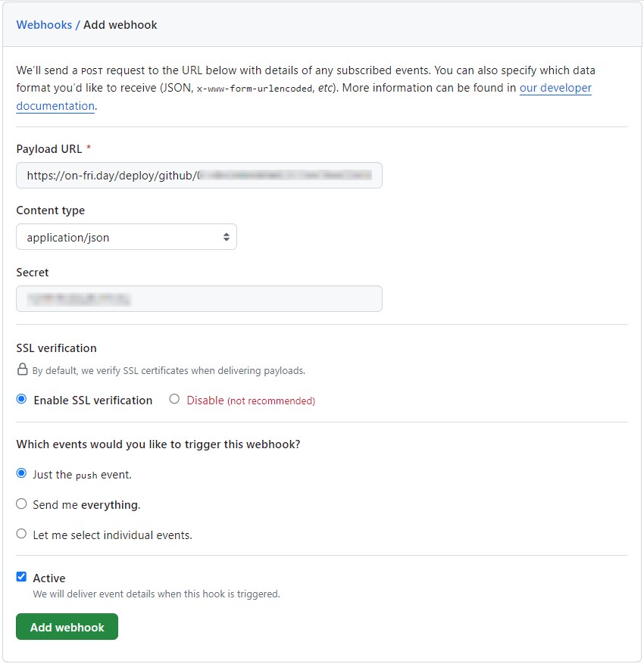Pick 'Let me select individual events' option
This screenshot has height=664, width=644.
point(21,534)
